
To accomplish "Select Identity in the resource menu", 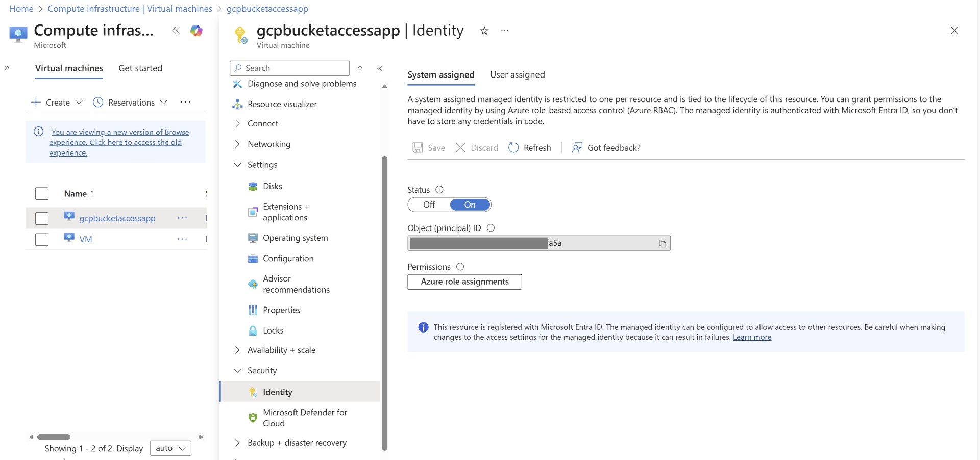I will pyautogui.click(x=300, y=392).
